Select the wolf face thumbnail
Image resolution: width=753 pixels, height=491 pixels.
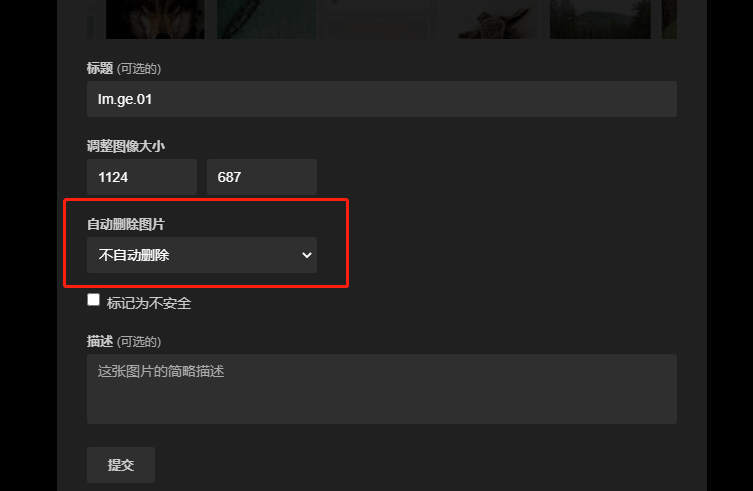155,19
